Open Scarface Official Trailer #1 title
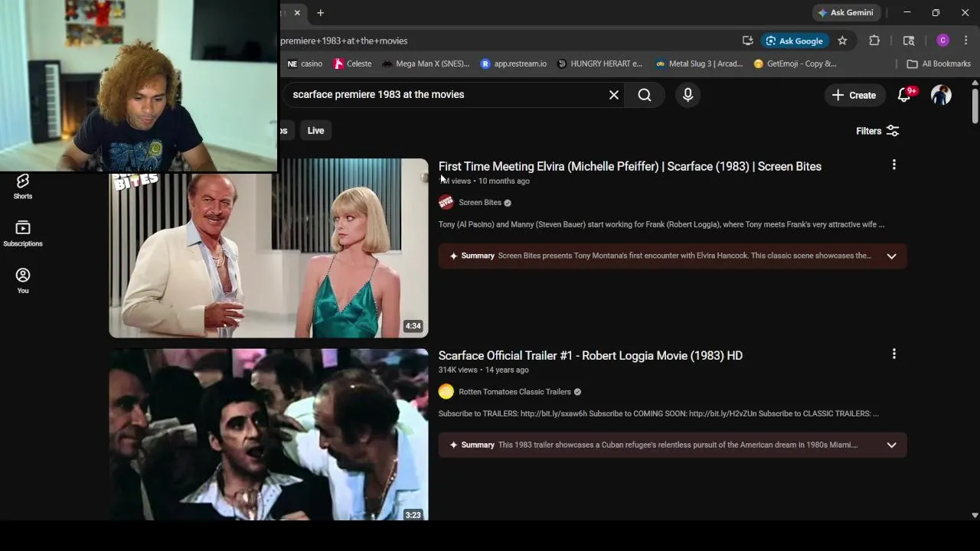Screen dimensions: 980x551 (x=590, y=355)
